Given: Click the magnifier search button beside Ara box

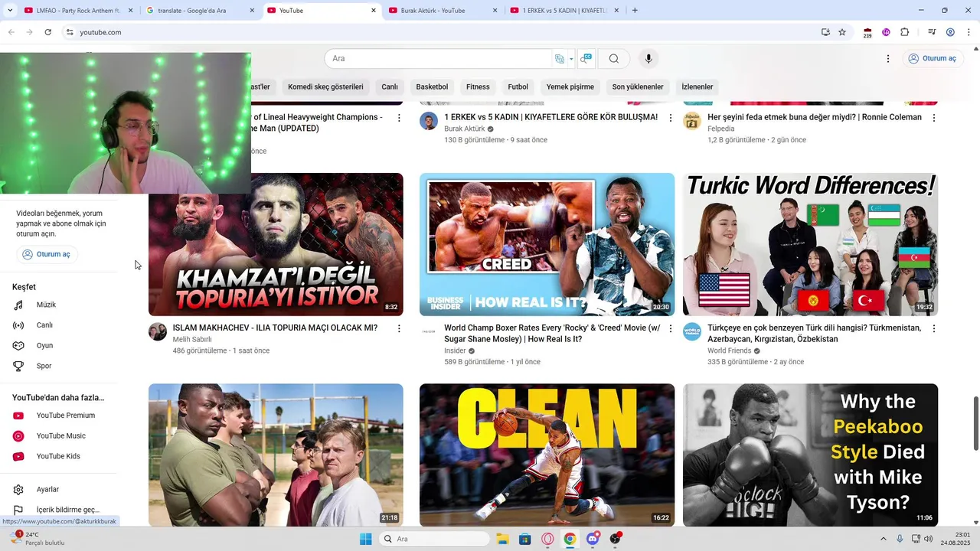Looking at the screenshot, I should 614,59.
